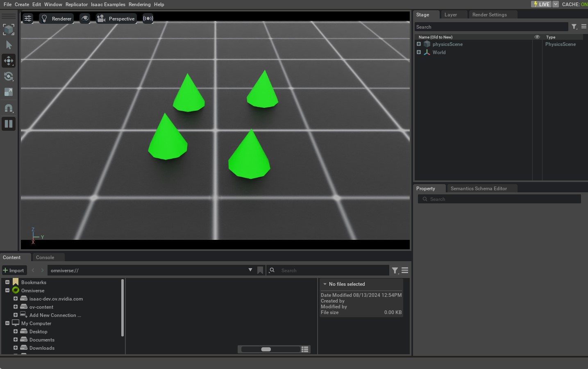Open the Isaac Examples menu
The height and width of the screenshot is (369, 588).
pyautogui.click(x=108, y=4)
